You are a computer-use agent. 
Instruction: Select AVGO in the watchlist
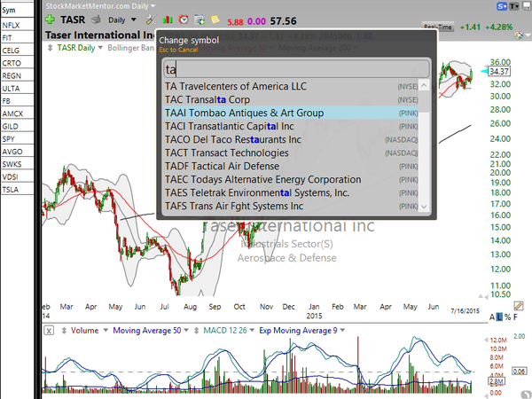click(17, 152)
